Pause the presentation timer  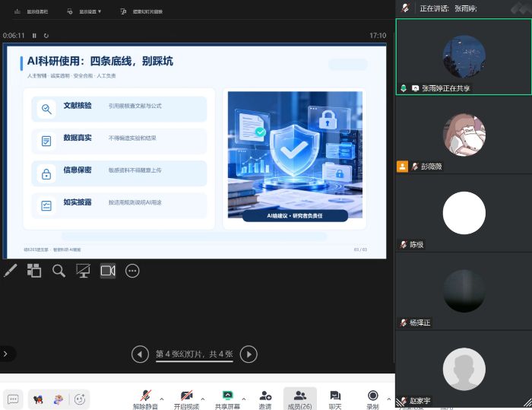tap(34, 36)
